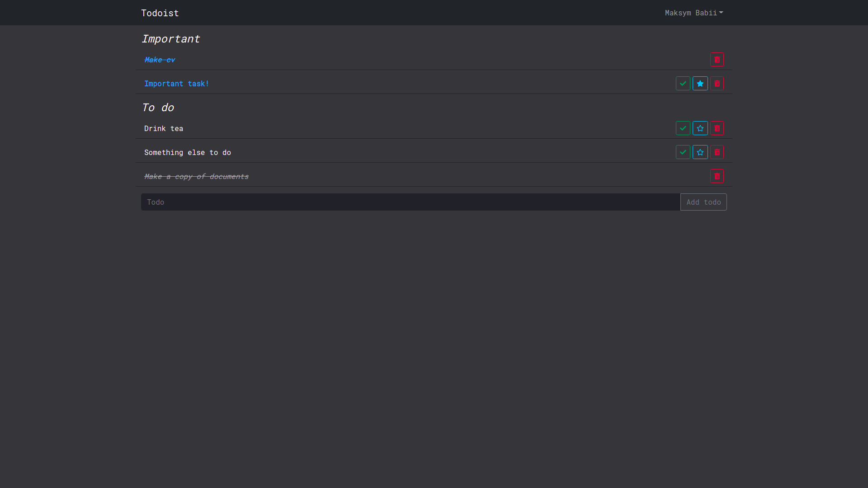868x488 pixels.
Task: Star Something else to do as important
Action: point(700,152)
